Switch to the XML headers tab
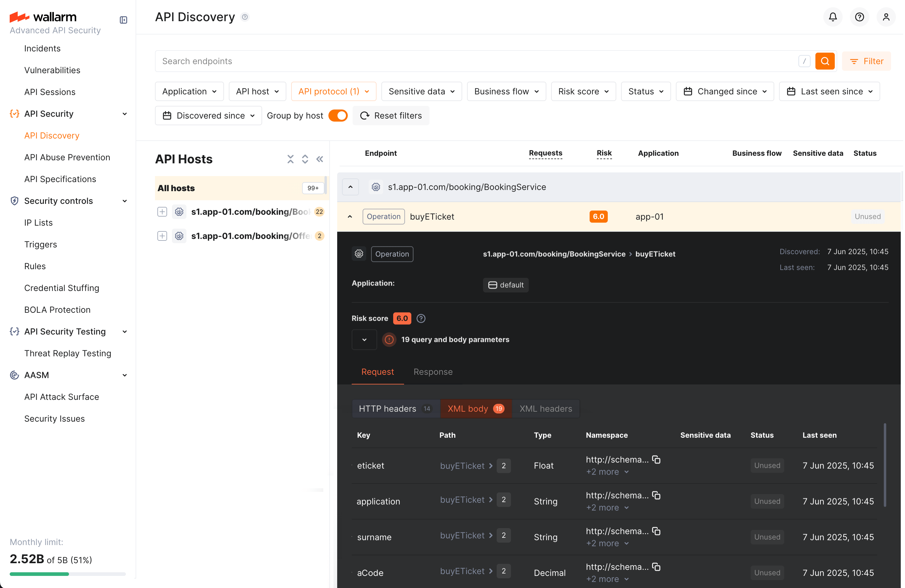This screenshot has width=905, height=588. point(546,408)
